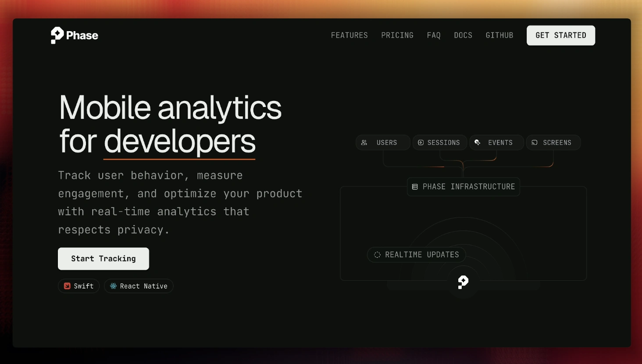Click the underlined "developers" headline word
The width and height of the screenshot is (642, 364).
tap(179, 142)
